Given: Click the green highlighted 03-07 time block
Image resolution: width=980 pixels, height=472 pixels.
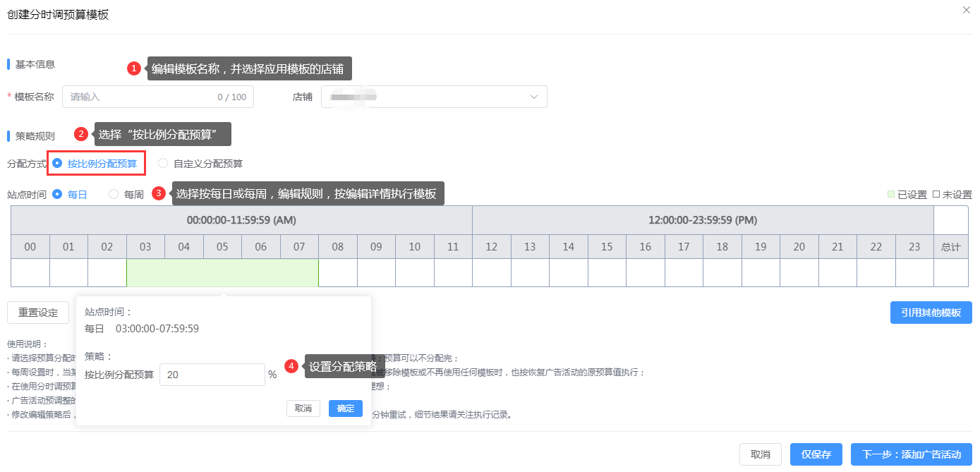Looking at the screenshot, I should coord(222,273).
